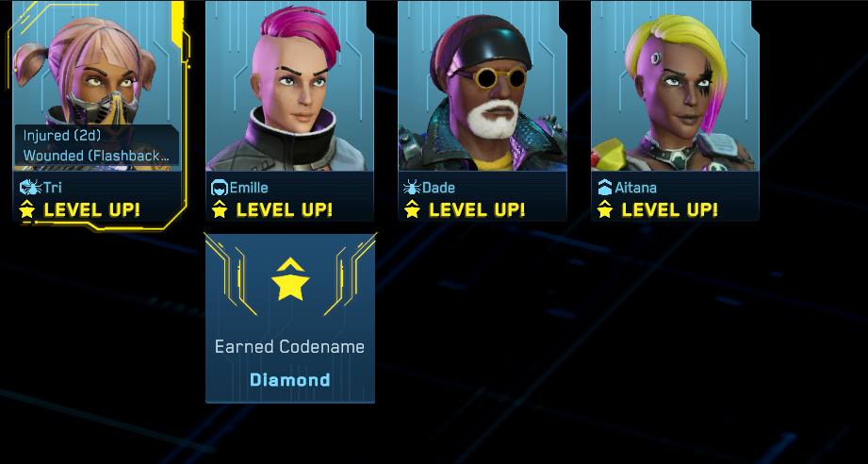Click the large promotion star in codename card
Viewport: 868px width, 464px height.
(x=290, y=279)
